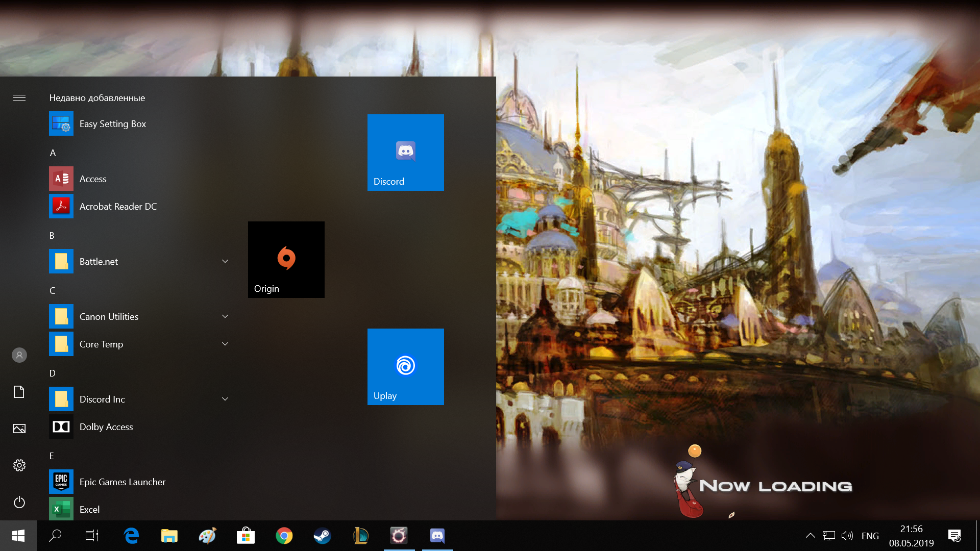Launch Acrobat Reader DC
The height and width of the screenshot is (551, 980).
pos(138,206)
